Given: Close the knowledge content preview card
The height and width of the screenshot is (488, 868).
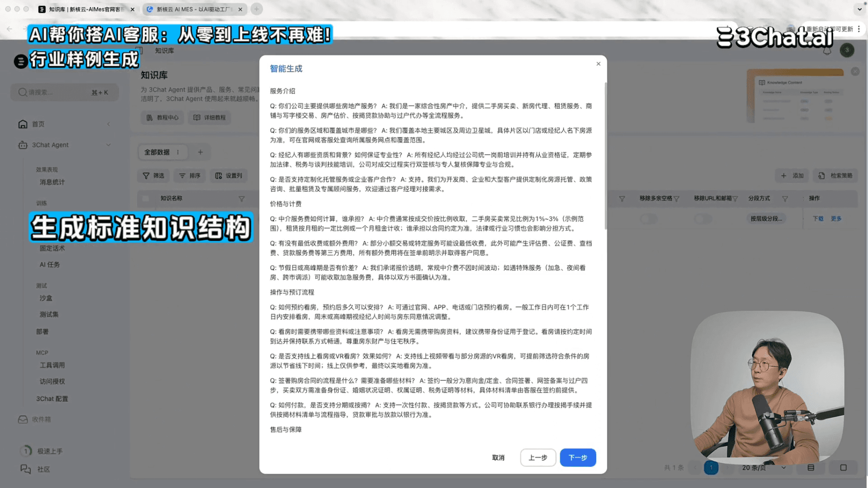Looking at the screenshot, I should tap(855, 72).
